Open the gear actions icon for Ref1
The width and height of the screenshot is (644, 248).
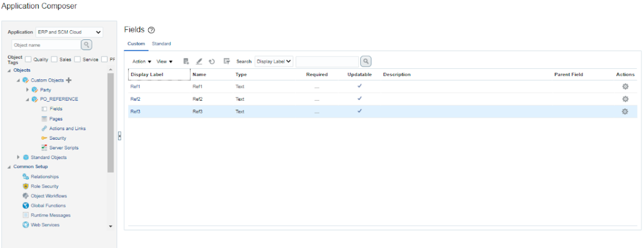[x=625, y=86]
